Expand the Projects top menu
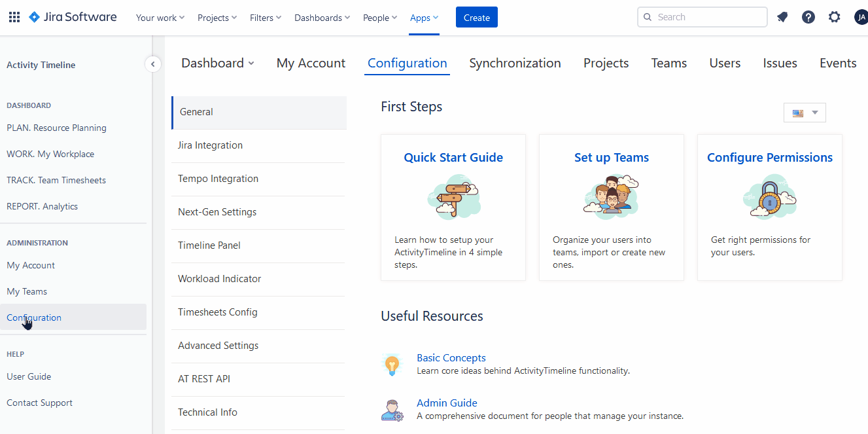868x434 pixels. point(217,18)
